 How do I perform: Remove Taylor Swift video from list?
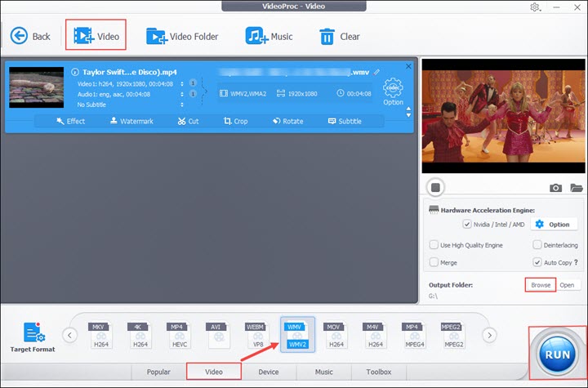click(x=408, y=66)
